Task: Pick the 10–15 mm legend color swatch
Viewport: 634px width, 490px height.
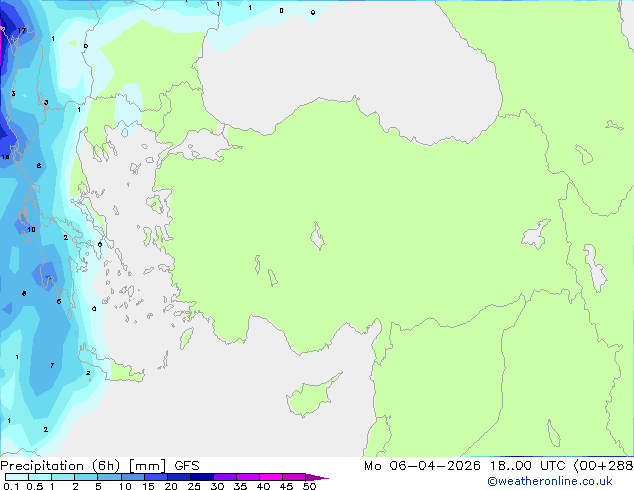Action: coord(133,477)
